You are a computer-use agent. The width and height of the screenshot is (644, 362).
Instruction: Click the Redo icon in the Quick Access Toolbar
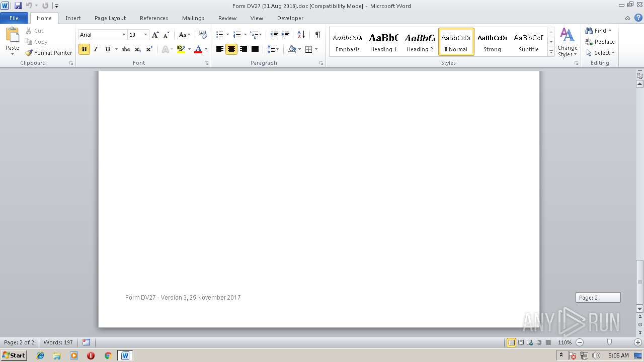[x=45, y=6]
